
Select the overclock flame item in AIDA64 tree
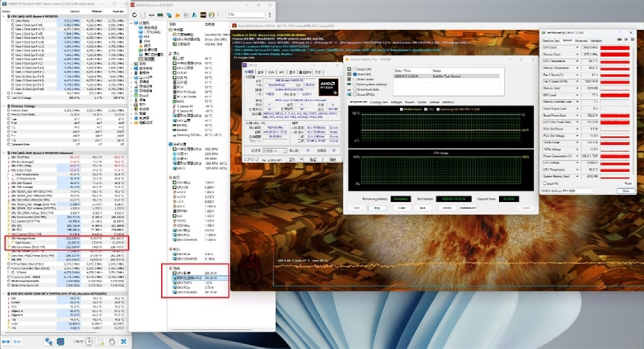tap(144, 45)
